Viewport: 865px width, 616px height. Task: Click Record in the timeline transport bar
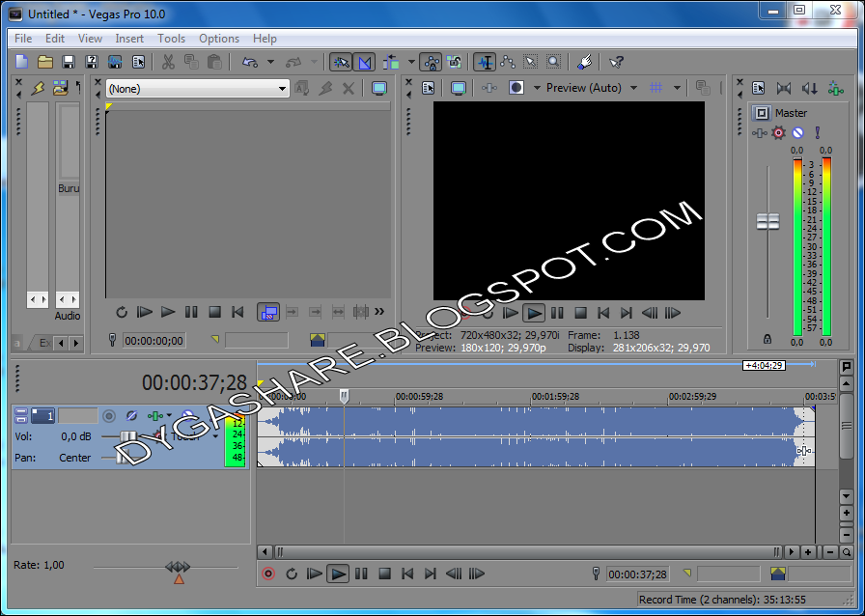[268, 574]
